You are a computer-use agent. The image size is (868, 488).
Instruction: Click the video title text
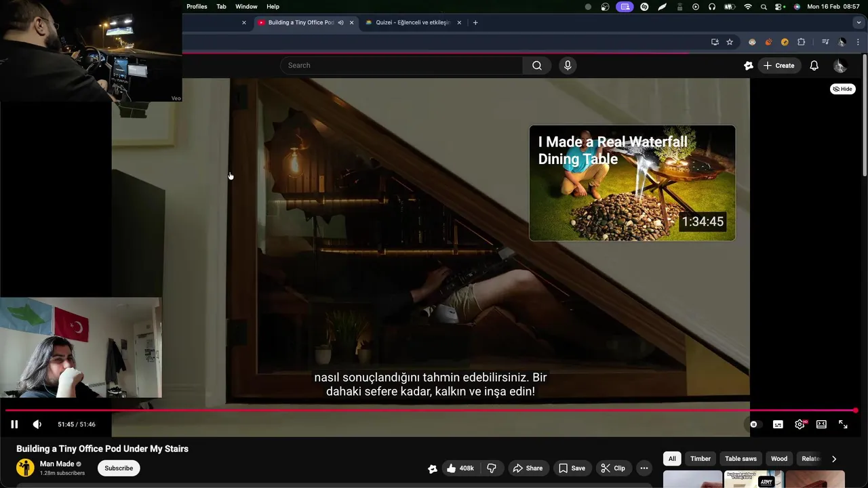102,449
